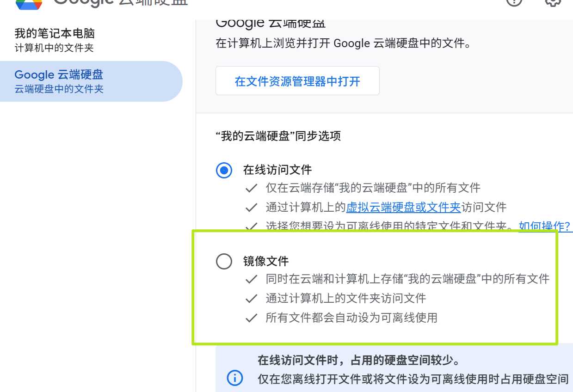Click checkmark beside 所有文件都会自动设为可离线使用
The image size is (573, 392).
click(x=251, y=318)
